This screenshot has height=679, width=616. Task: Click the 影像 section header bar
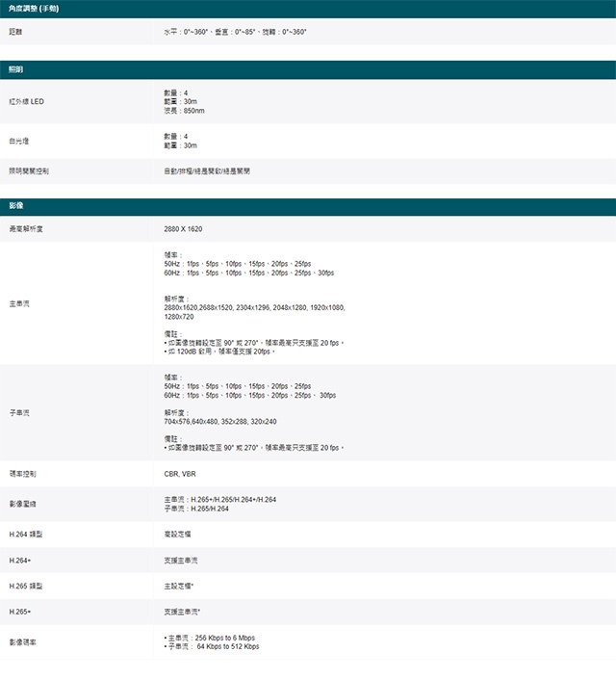click(308, 207)
